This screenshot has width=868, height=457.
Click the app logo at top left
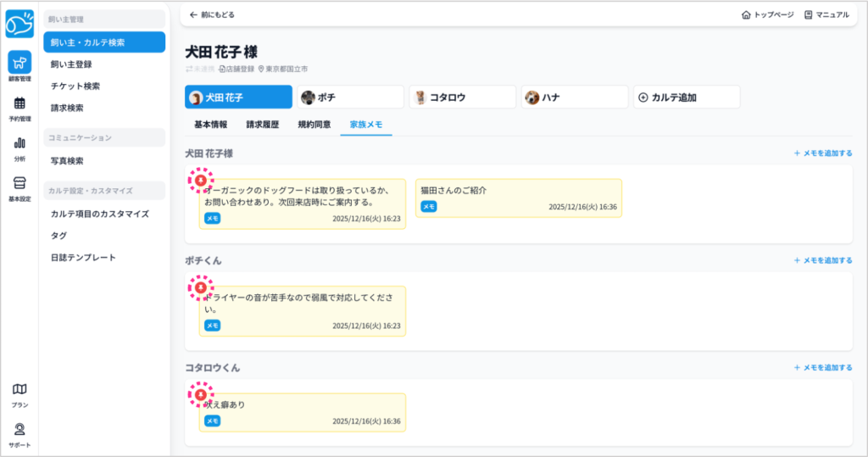[x=19, y=24]
